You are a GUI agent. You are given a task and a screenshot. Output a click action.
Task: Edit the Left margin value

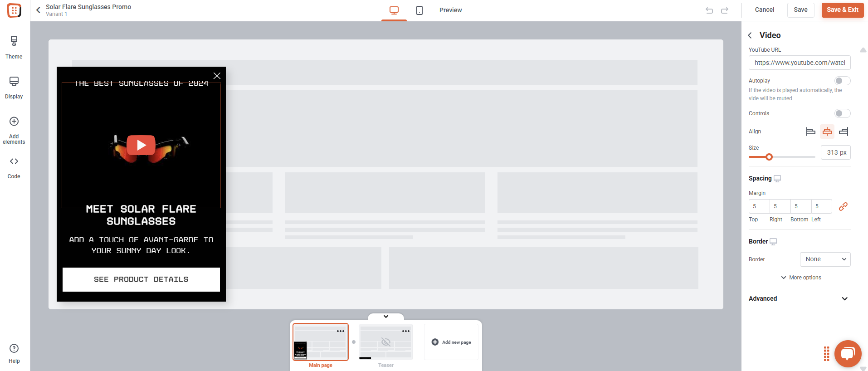822,206
